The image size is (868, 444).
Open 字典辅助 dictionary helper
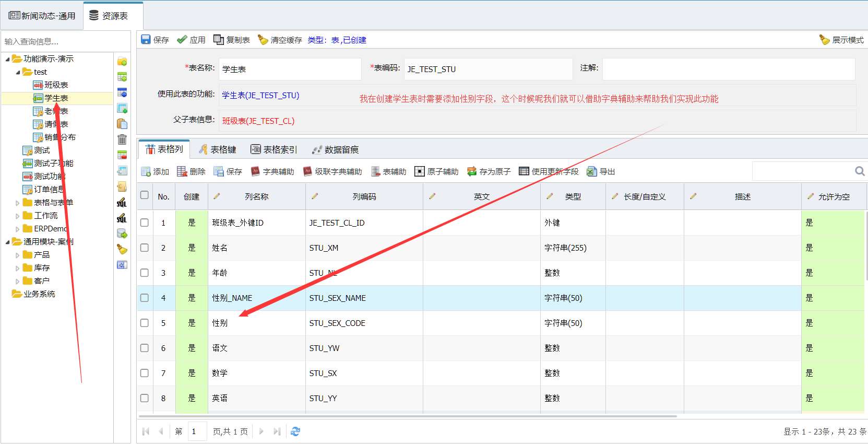(272, 171)
